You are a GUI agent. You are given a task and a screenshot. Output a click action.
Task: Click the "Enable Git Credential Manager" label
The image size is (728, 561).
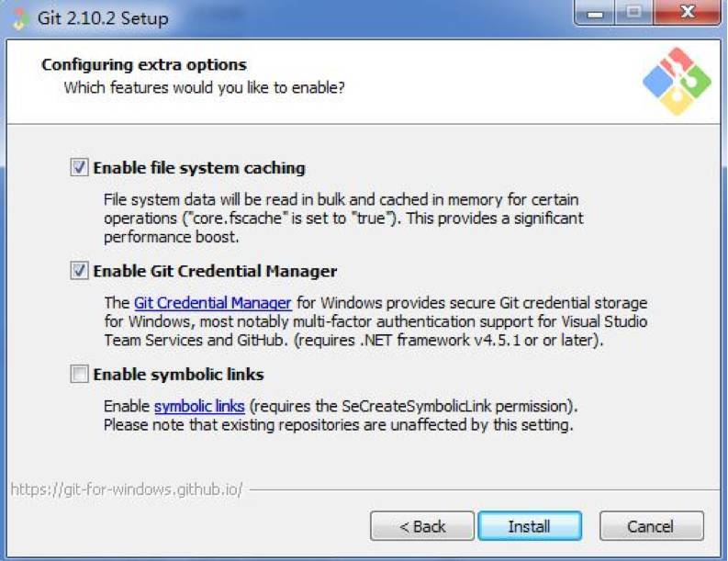[x=215, y=271]
